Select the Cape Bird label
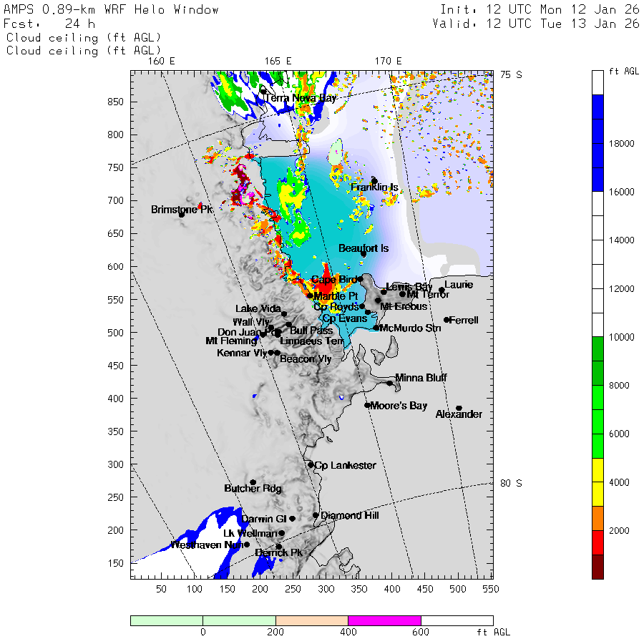 [x=334, y=280]
